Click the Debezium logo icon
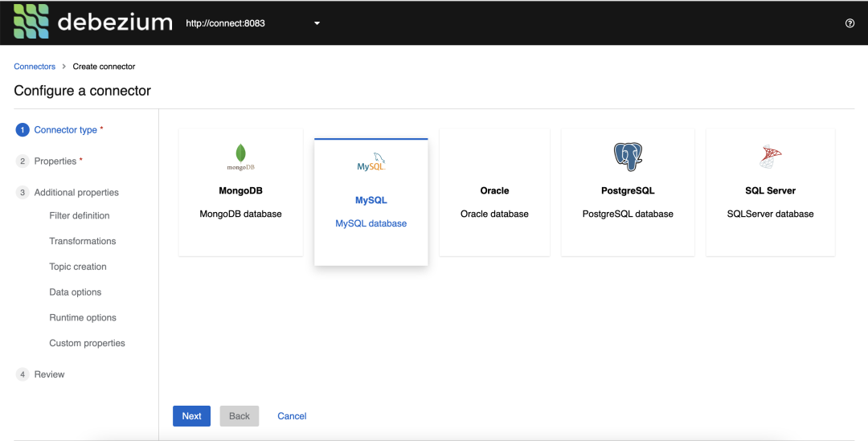The width and height of the screenshot is (868, 441). coord(31,22)
